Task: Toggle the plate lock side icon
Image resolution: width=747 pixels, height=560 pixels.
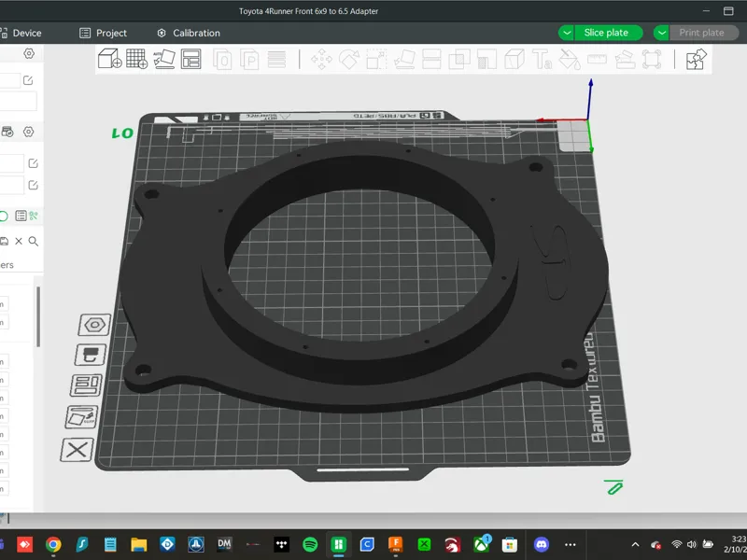Action: pos(91,356)
